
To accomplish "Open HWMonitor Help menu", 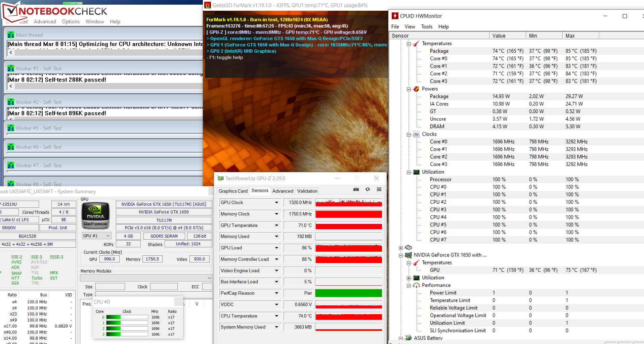I will click(x=443, y=27).
